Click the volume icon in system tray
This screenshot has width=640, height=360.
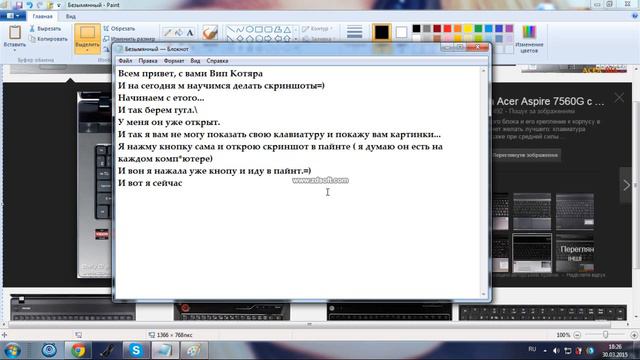(556, 351)
